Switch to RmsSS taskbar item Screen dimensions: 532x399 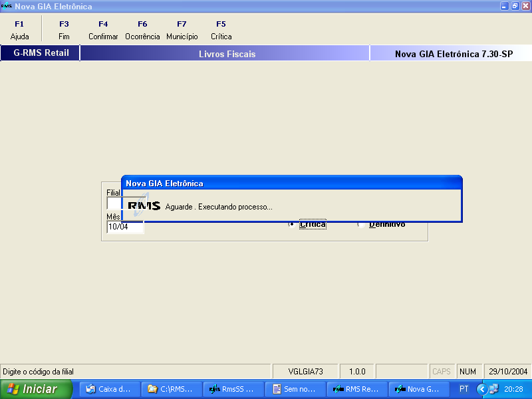pos(233,389)
